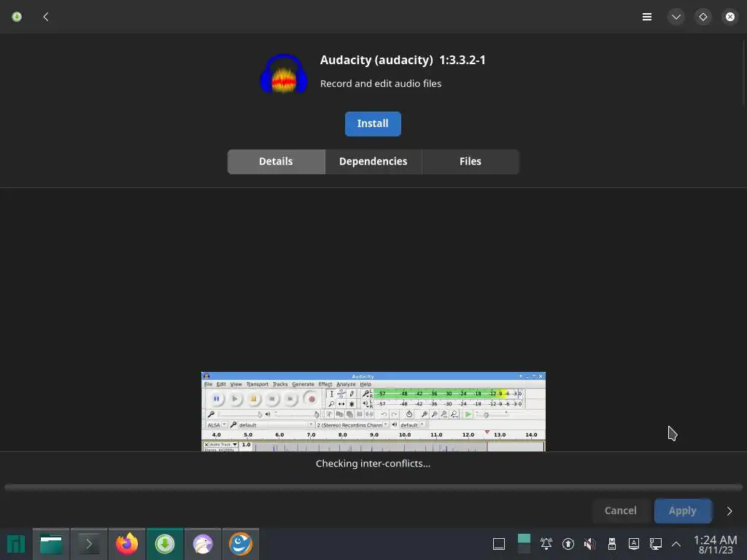Open the network connections tray icon
This screenshot has width=747, height=560.
pos(656,544)
